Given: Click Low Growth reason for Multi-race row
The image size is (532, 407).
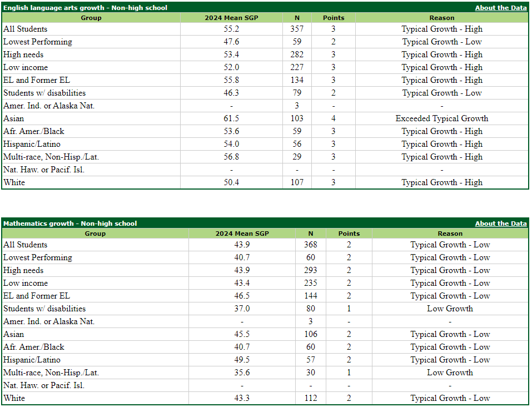Looking at the screenshot, I should click(450, 373).
